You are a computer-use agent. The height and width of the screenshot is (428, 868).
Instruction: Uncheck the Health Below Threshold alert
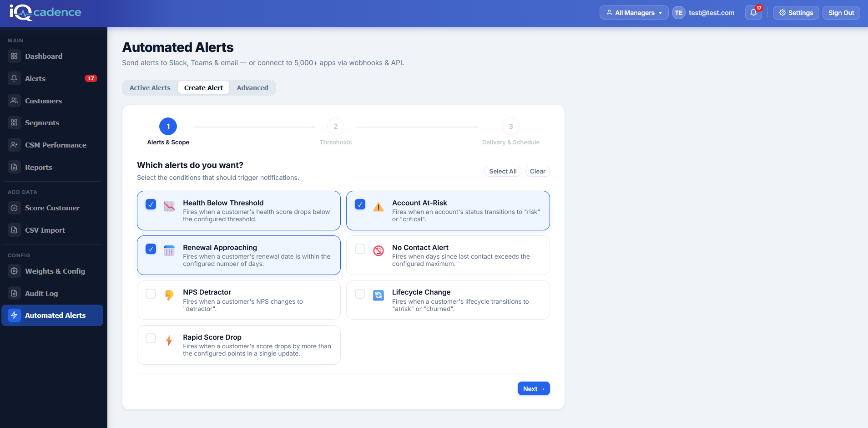151,204
